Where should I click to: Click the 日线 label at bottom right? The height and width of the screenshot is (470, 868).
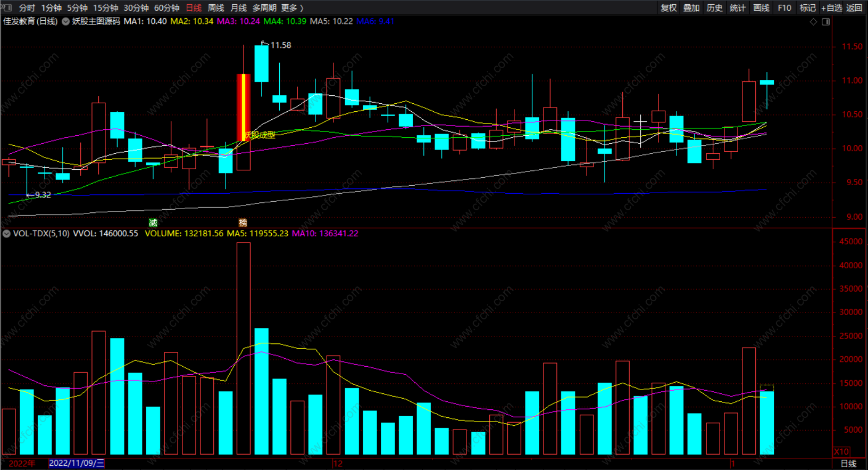(x=849, y=464)
